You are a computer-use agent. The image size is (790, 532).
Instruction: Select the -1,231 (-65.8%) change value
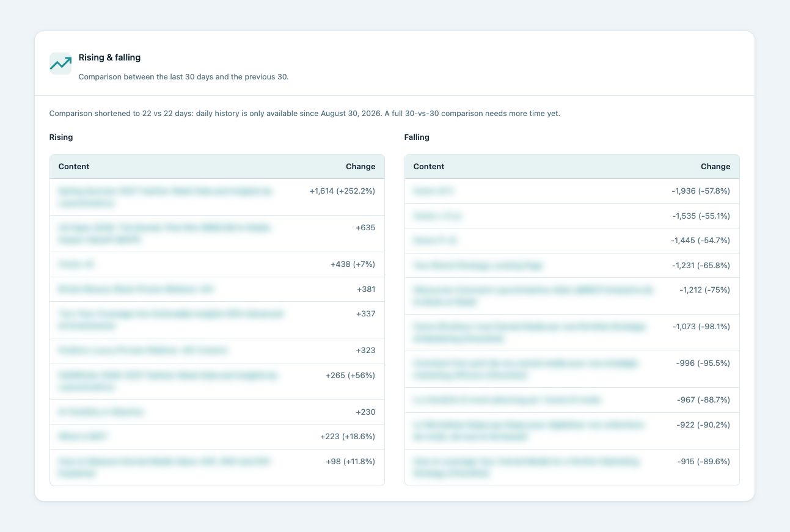701,266
